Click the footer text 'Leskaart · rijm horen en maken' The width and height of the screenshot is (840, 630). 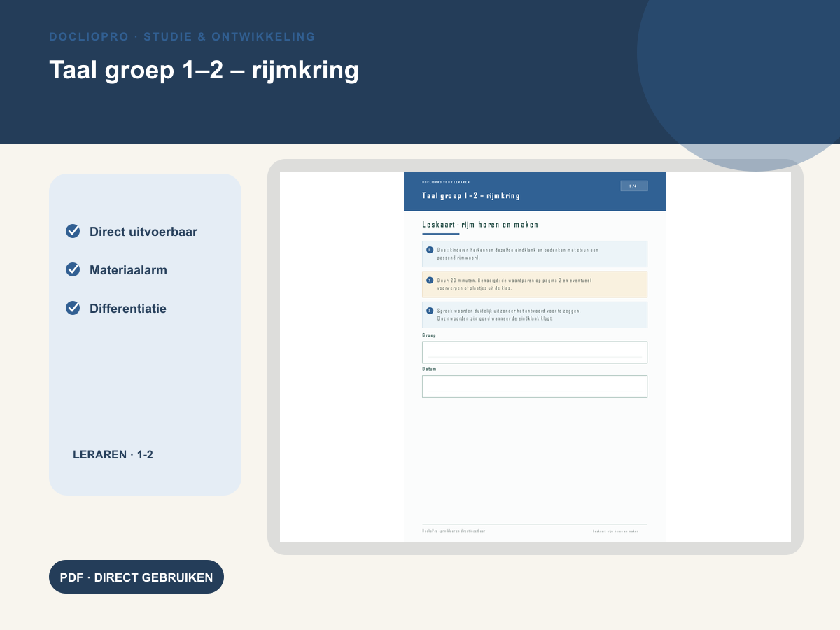pyautogui.click(x=616, y=531)
